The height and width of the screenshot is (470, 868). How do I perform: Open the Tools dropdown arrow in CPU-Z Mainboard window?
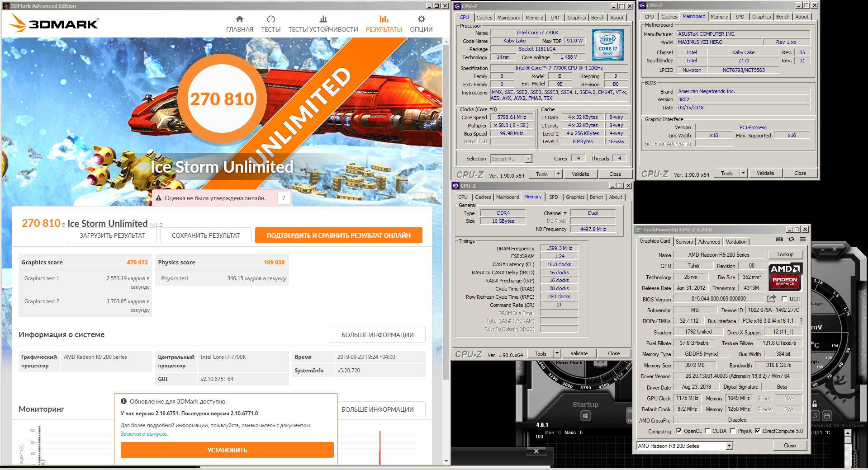[743, 173]
